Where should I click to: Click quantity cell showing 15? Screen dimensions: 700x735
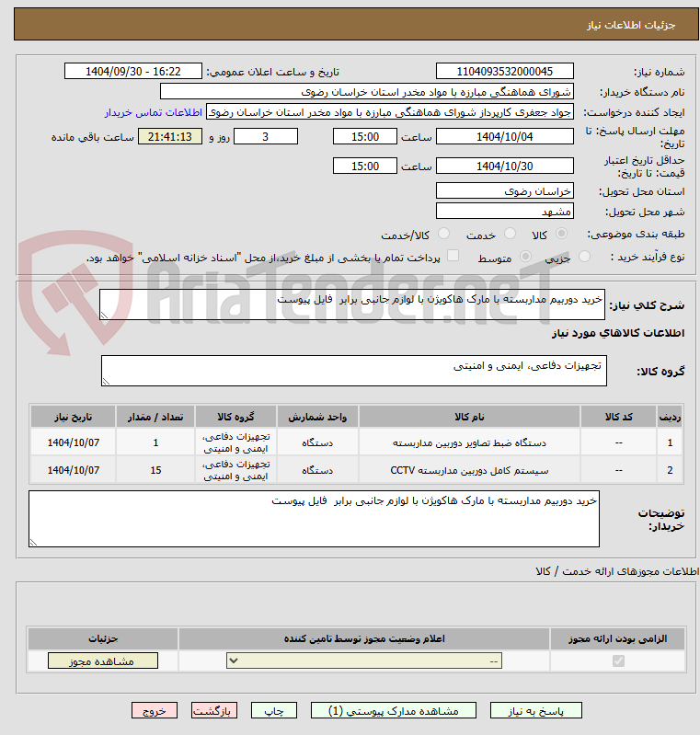pos(155,470)
